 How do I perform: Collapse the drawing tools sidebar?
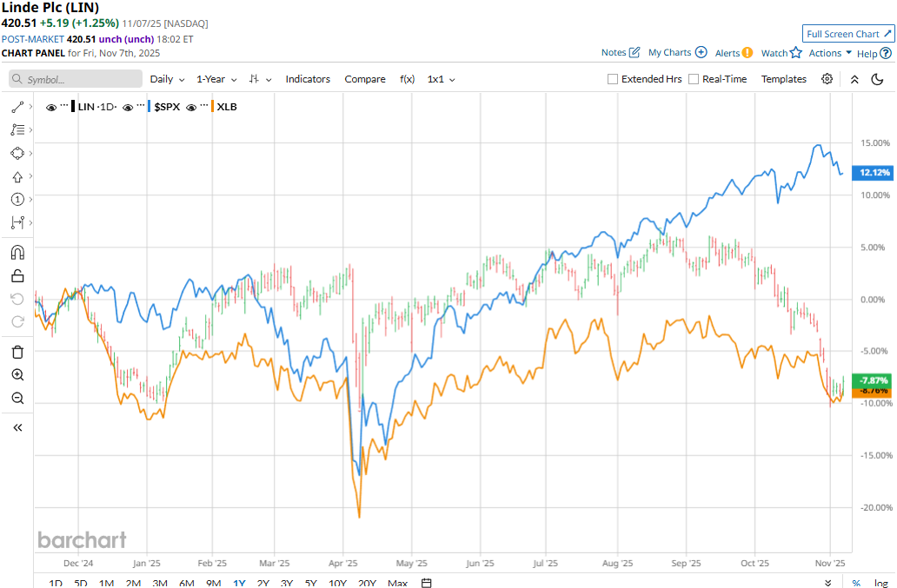pos(17,427)
